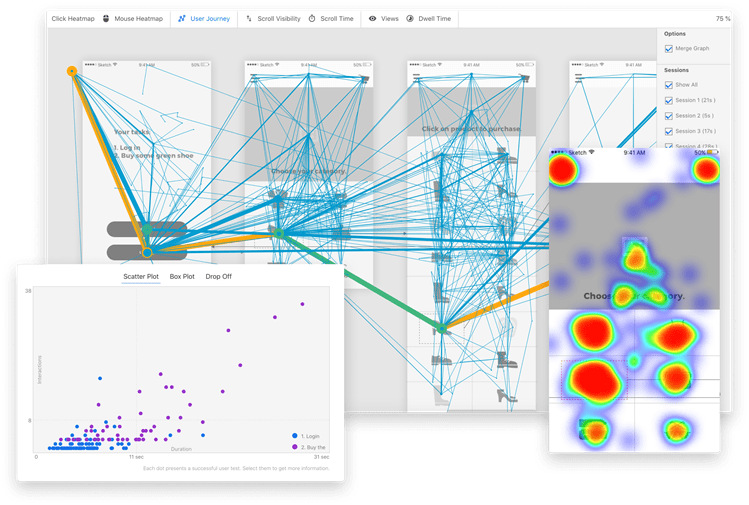This screenshot has height=505, width=749.
Task: Uncheck Session 2 (5s) checkbox
Action: click(x=669, y=116)
